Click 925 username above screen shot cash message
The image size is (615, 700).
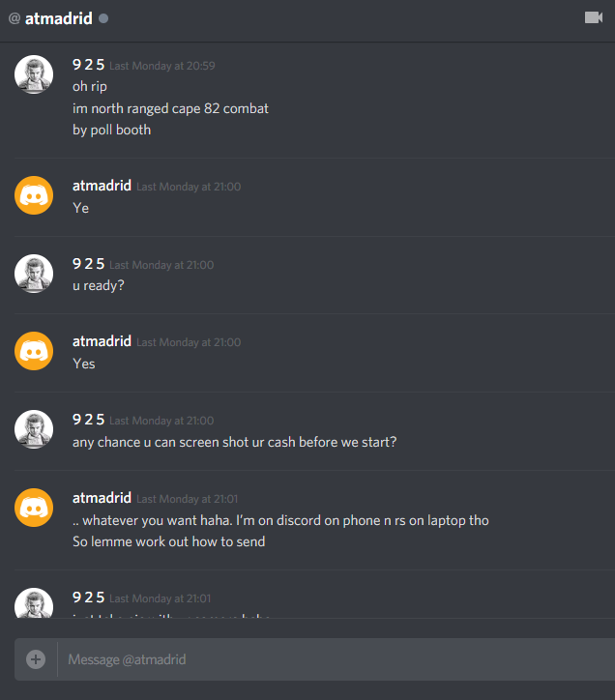88,420
